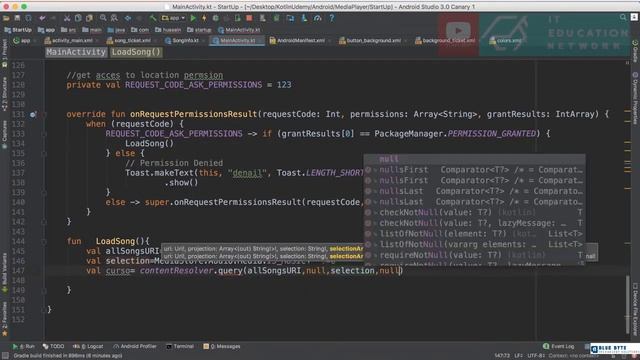Choose first nullsLast completion entry
640x360 pixels.
pos(475,191)
